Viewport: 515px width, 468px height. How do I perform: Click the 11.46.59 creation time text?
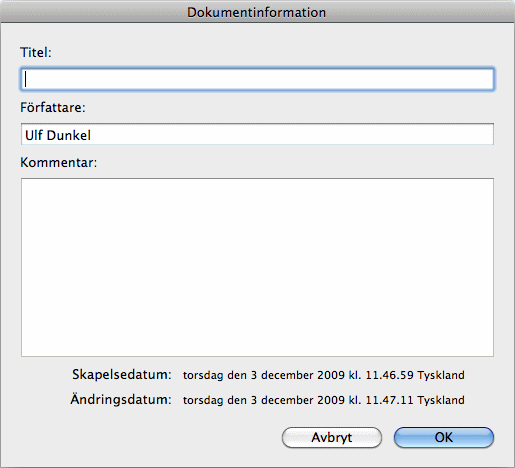tap(389, 375)
